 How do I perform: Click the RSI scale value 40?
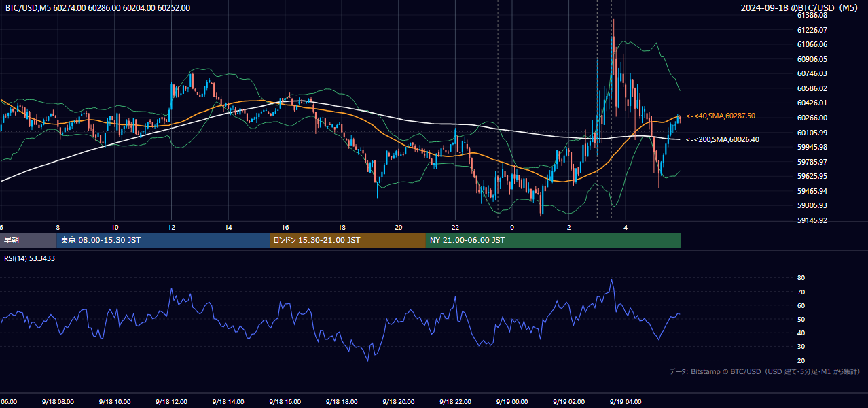tap(801, 333)
